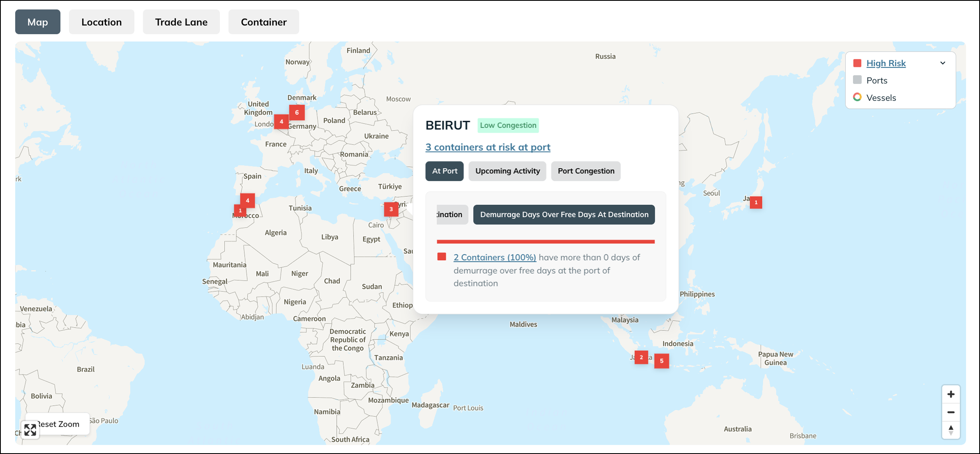980x454 pixels.
Task: Click the '1' marker near Japan
Action: (x=755, y=202)
